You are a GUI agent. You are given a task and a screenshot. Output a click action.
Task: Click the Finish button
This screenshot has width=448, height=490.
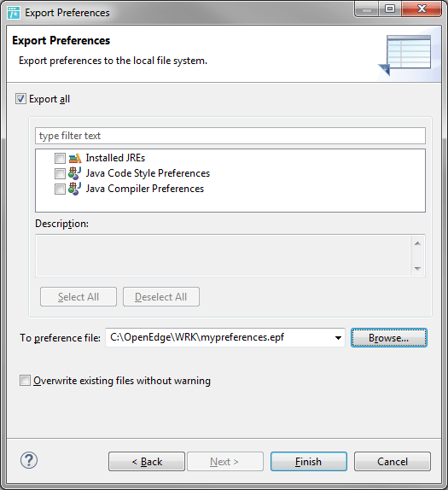tap(309, 462)
